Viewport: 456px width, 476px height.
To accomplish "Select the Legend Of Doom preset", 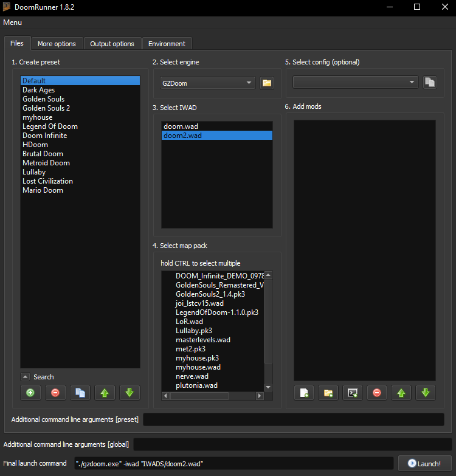I will 80,126.
